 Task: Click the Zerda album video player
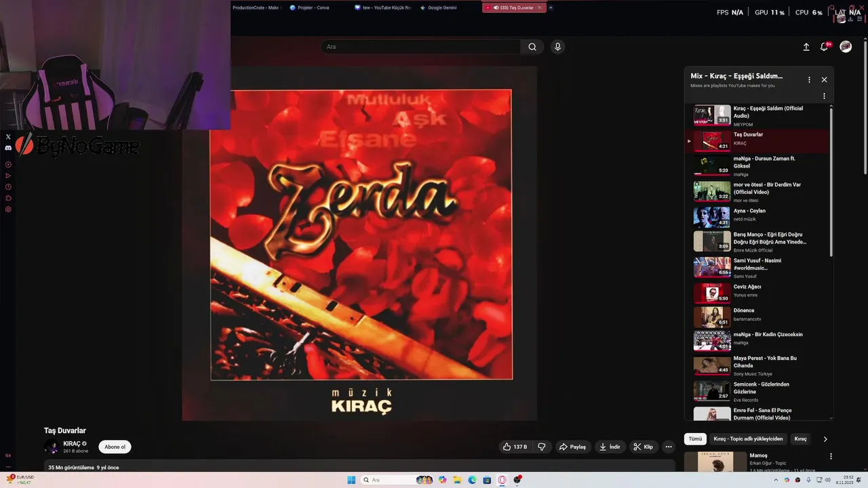pyautogui.click(x=359, y=243)
